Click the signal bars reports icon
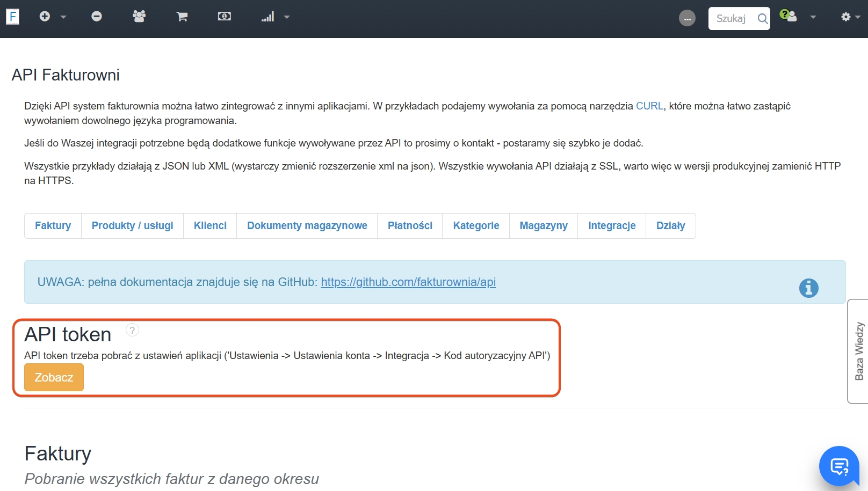 tap(267, 17)
